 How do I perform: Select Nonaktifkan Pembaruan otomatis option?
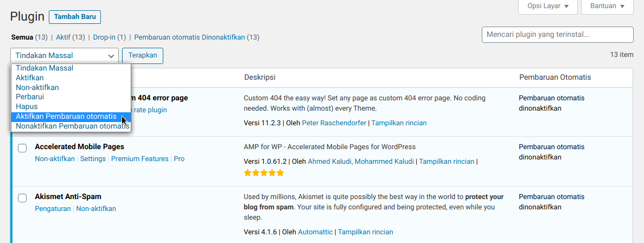tap(71, 126)
